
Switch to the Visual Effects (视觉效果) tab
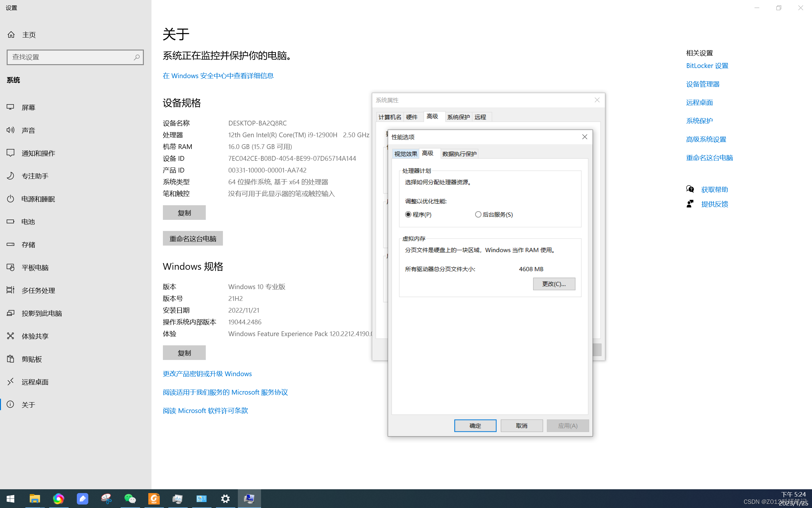[405, 154]
